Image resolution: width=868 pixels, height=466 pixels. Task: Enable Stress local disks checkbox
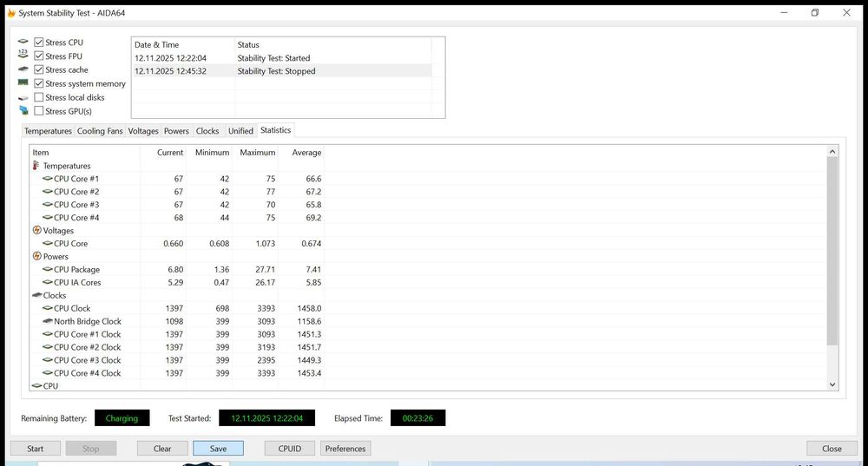39,97
